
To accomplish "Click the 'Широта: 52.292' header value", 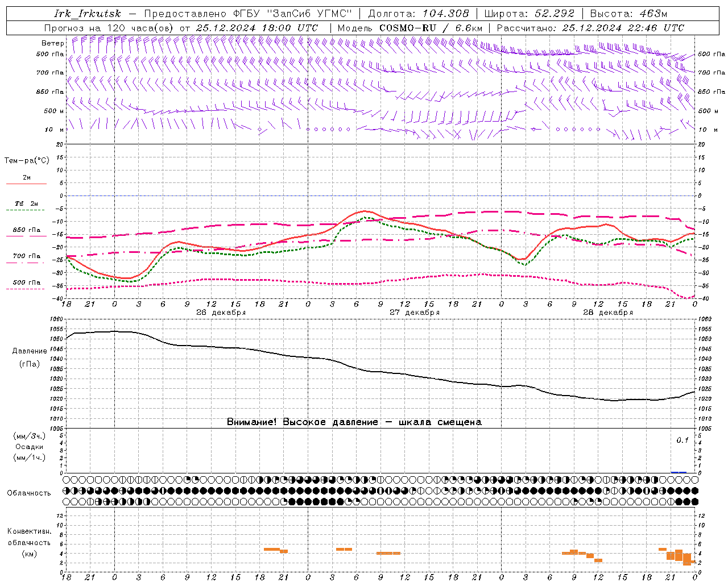I will point(530,14).
